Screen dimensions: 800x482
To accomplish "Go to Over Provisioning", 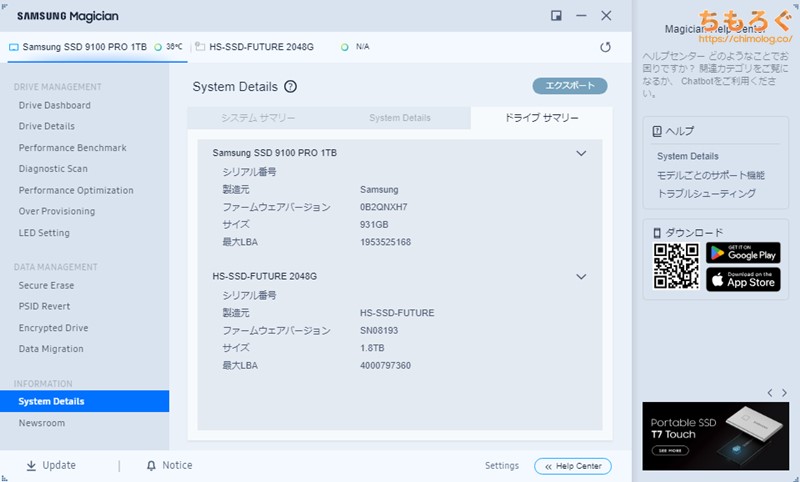I will coord(57,211).
